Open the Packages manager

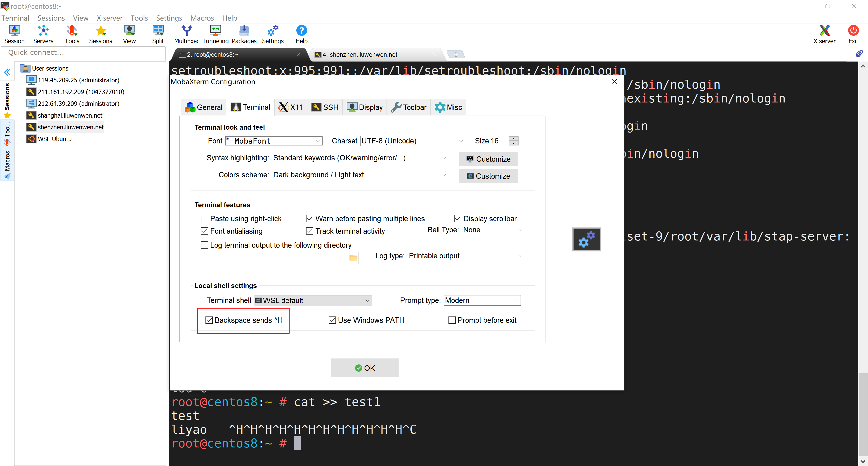244,34
